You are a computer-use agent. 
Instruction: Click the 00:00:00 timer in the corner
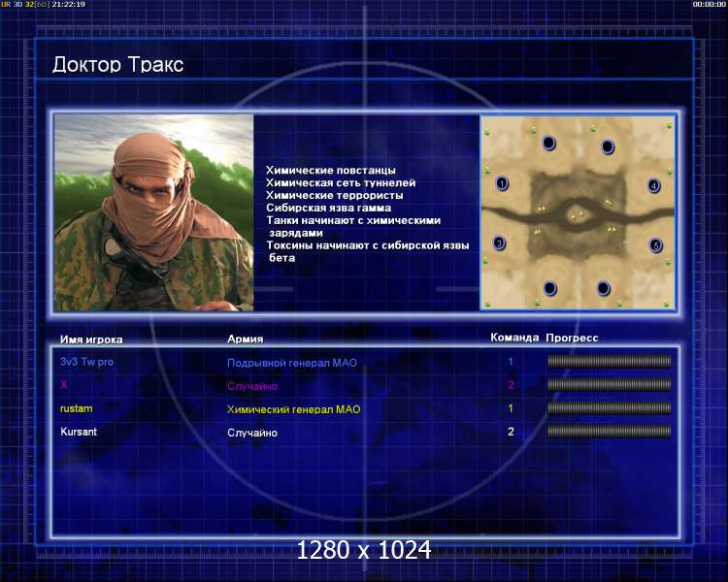tap(709, 4)
